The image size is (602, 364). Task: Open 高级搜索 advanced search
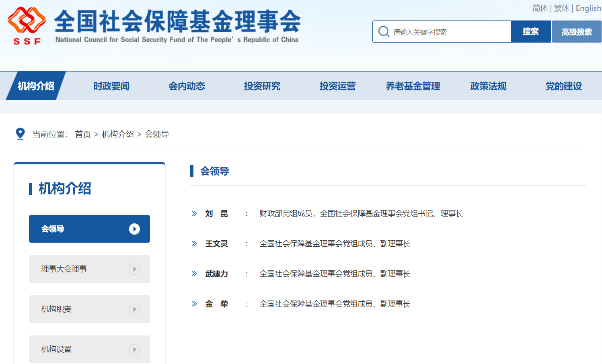[x=576, y=31]
